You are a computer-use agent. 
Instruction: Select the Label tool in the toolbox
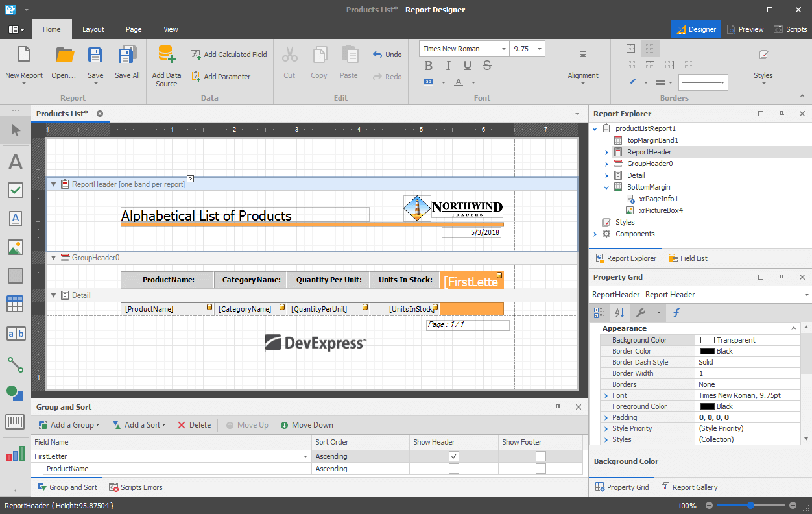click(16, 162)
